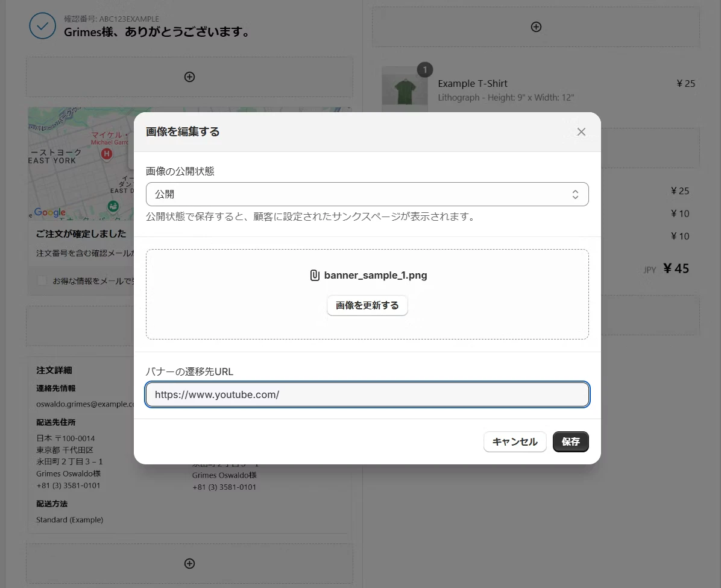Click the 保存 button

point(571,441)
